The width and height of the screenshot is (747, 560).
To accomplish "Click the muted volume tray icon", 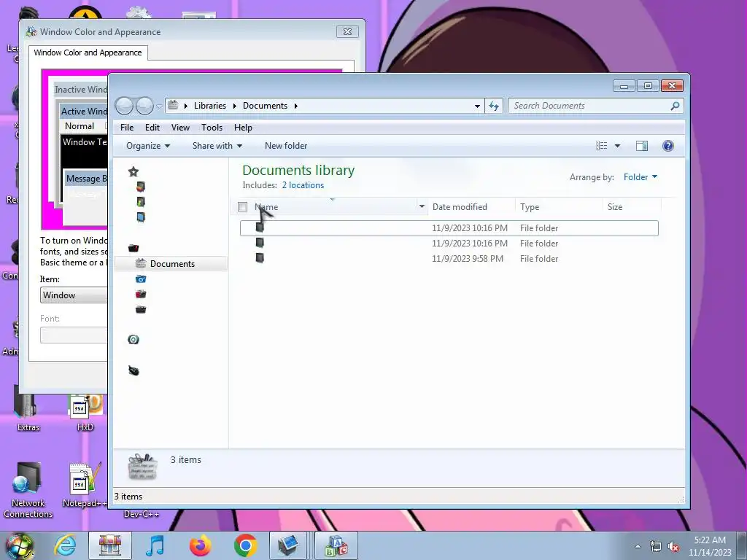I will 673,547.
